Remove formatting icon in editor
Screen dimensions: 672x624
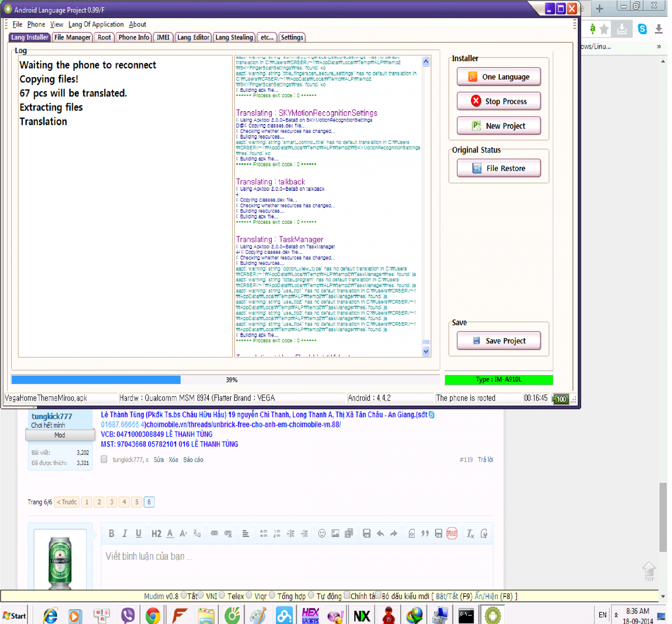click(x=470, y=533)
